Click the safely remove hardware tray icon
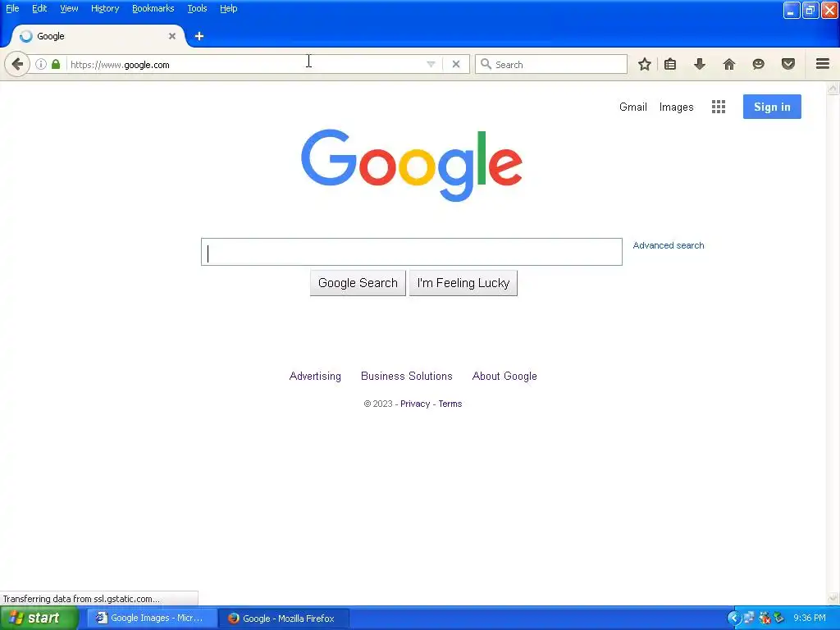Image resolution: width=840 pixels, height=630 pixels. point(779,619)
